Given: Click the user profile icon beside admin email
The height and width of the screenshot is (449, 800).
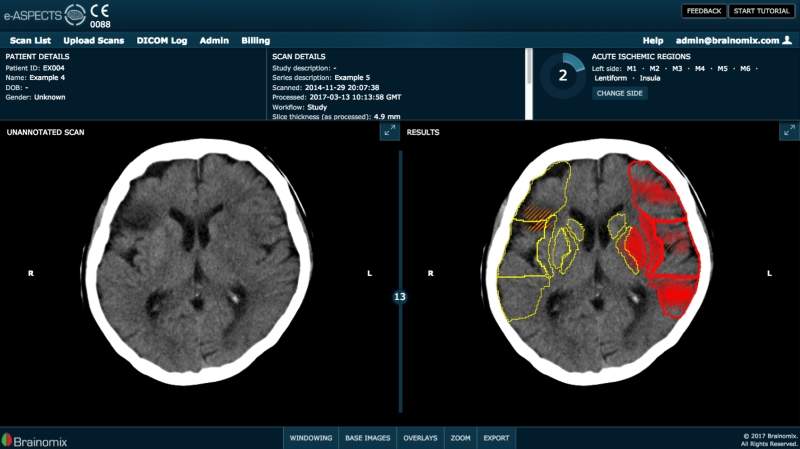Looking at the screenshot, I should pos(787,41).
